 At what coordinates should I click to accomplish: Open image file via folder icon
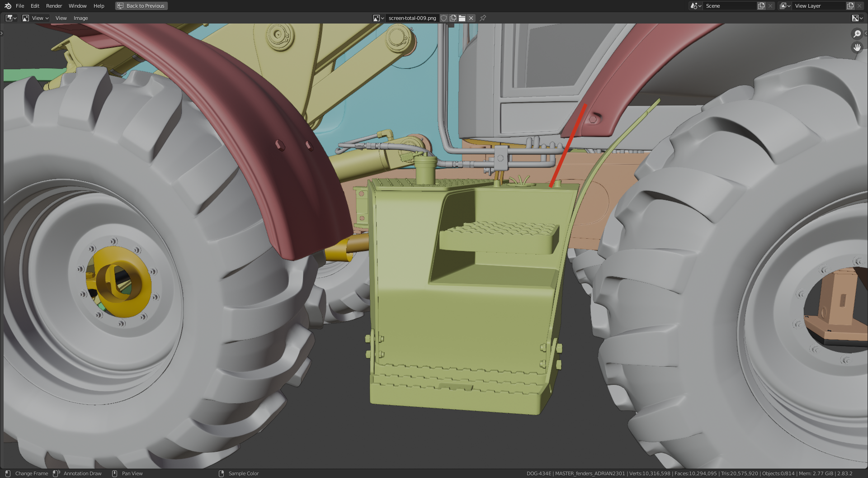pyautogui.click(x=462, y=18)
